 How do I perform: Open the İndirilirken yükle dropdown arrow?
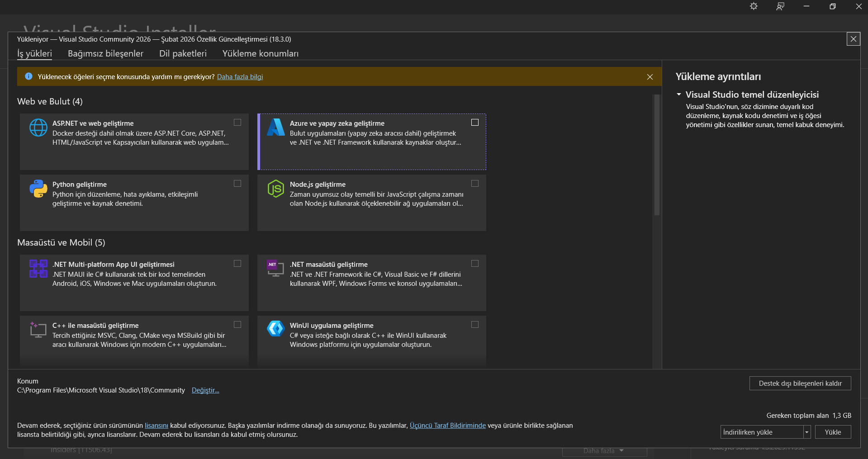[807, 432]
